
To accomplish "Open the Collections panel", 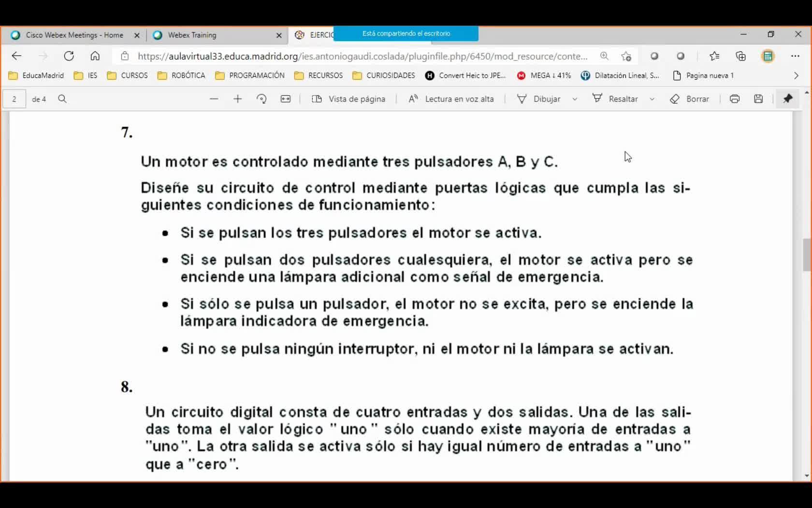I will [x=740, y=56].
